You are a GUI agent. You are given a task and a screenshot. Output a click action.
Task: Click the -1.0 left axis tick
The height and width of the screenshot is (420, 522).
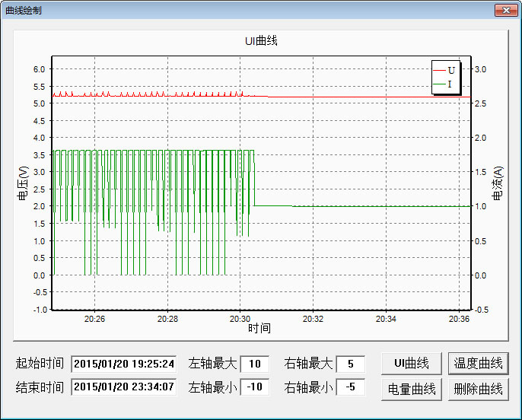(x=40, y=310)
